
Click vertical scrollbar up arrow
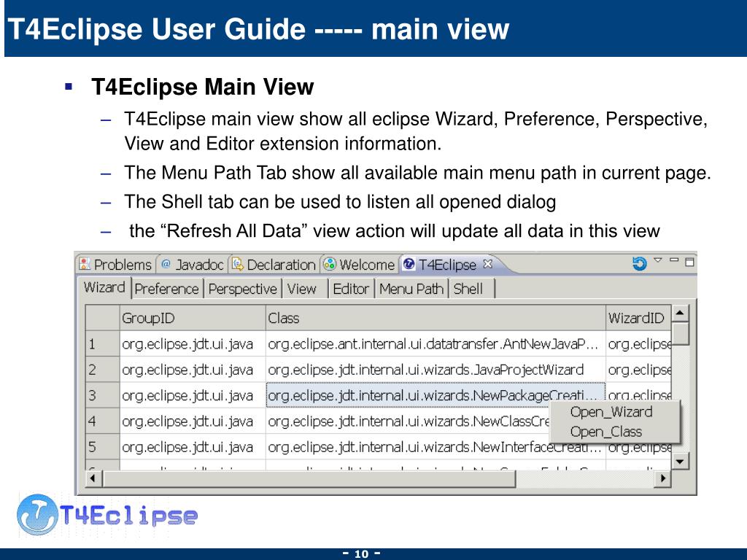[x=680, y=313]
